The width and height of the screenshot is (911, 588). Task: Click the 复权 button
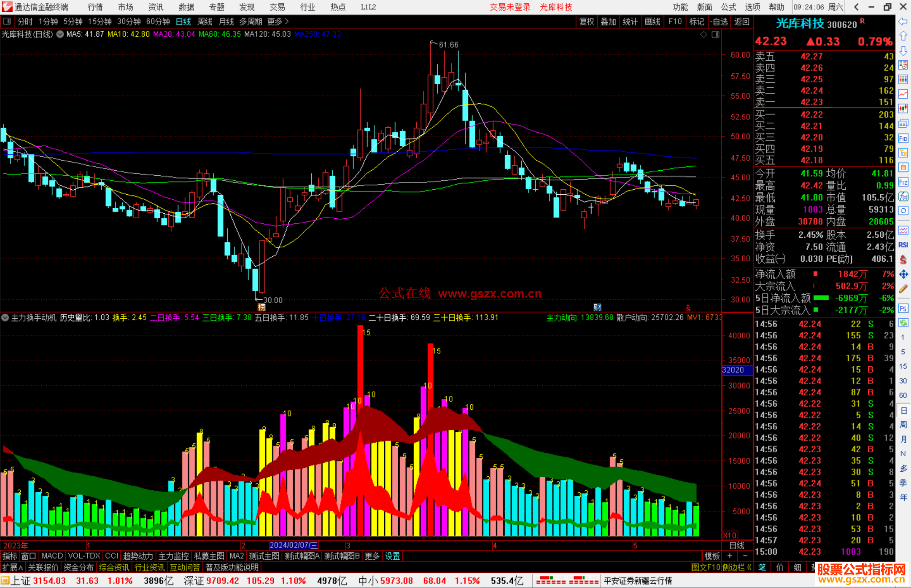[587, 21]
